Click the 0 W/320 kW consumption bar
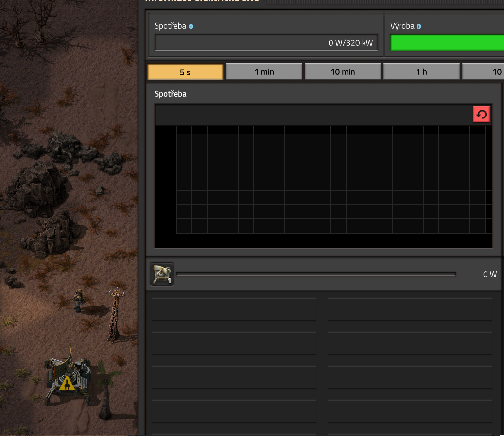The height and width of the screenshot is (436, 504). point(266,43)
